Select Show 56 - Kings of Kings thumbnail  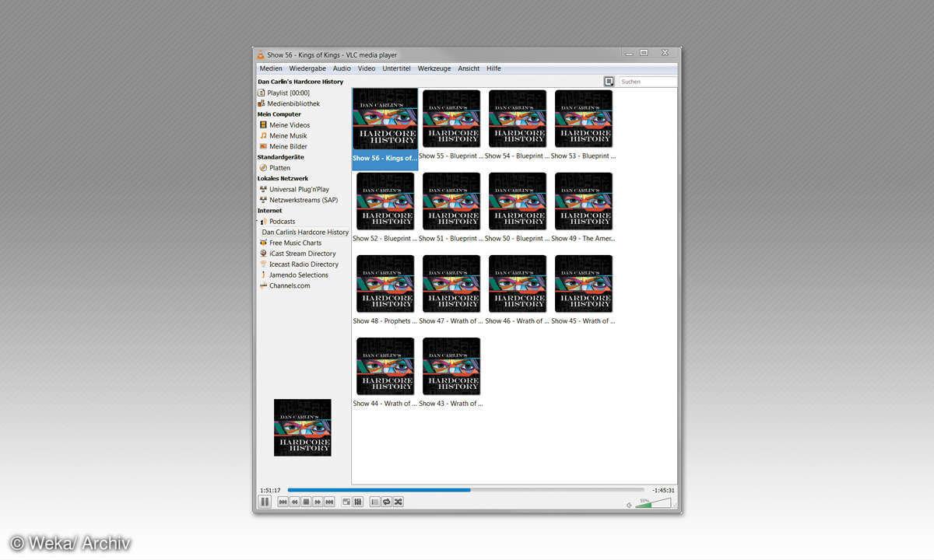[x=385, y=119]
